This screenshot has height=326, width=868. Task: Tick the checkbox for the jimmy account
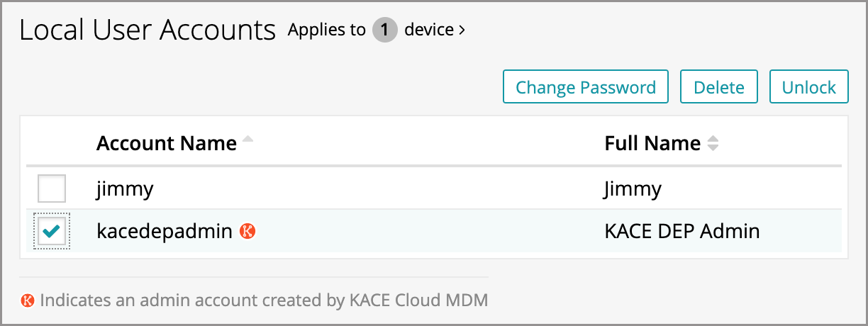point(52,189)
